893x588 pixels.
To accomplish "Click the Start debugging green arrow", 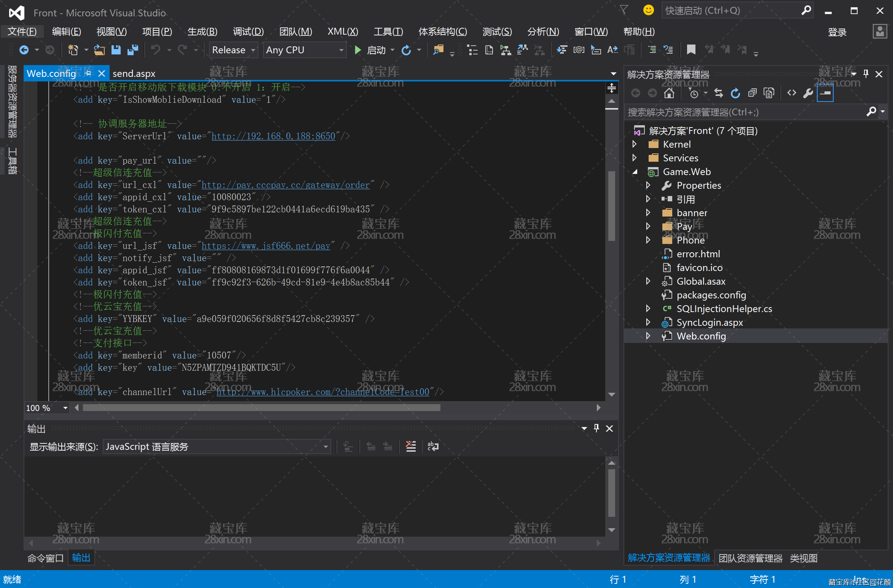I will pos(357,50).
